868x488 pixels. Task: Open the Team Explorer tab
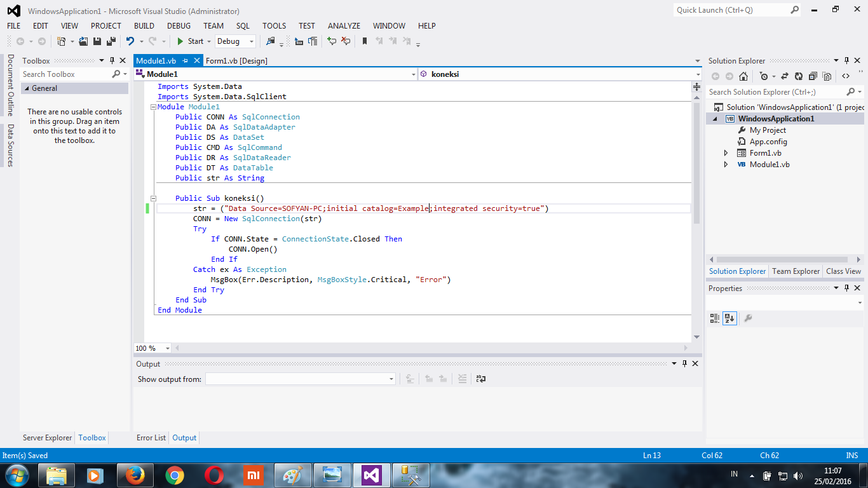796,271
